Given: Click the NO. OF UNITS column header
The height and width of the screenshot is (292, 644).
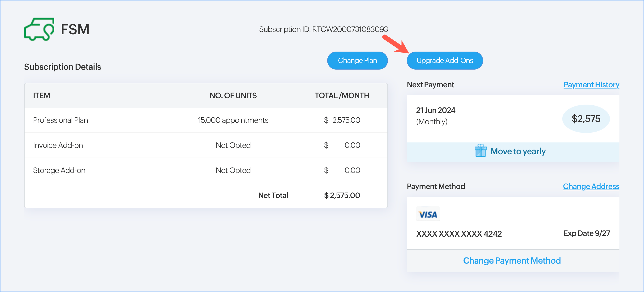Looking at the screenshot, I should coord(233,96).
